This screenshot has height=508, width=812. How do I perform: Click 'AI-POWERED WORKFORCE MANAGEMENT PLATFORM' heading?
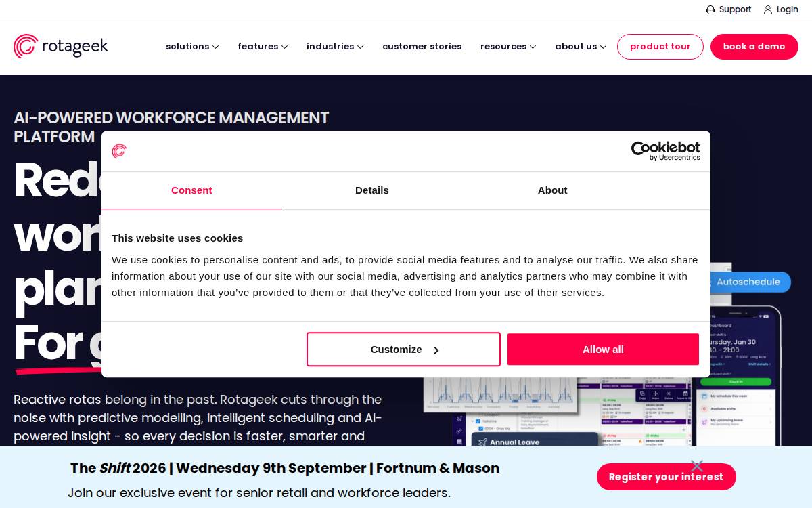(171, 127)
